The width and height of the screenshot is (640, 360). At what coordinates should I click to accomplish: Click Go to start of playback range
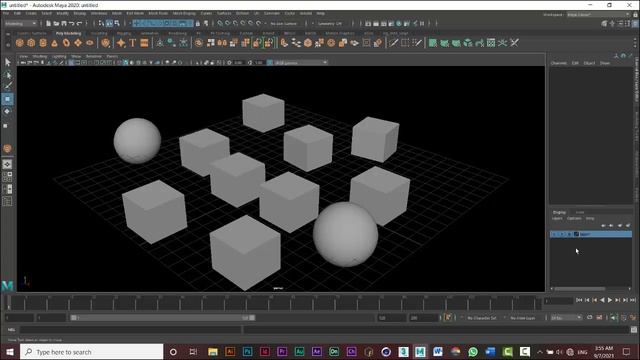click(579, 300)
